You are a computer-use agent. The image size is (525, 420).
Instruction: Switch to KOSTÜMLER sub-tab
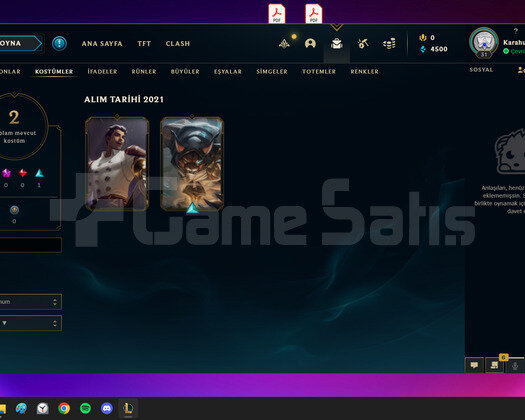tap(54, 71)
